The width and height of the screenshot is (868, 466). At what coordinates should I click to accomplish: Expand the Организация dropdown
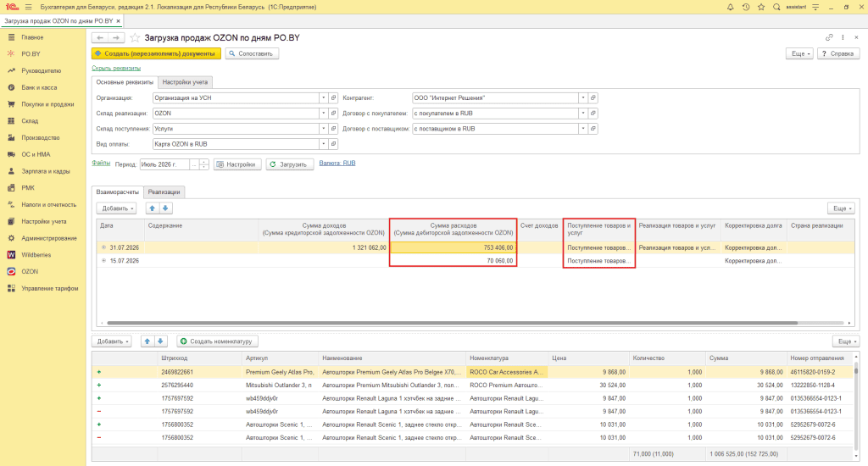[x=323, y=98]
